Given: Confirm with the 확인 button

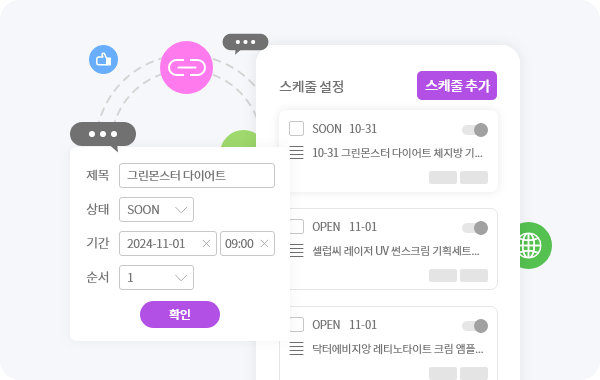Looking at the screenshot, I should tap(180, 315).
